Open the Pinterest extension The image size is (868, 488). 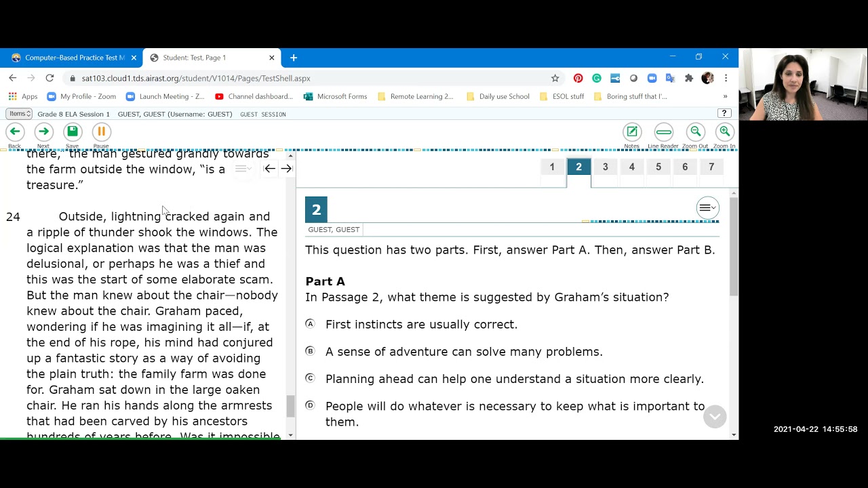[x=578, y=78]
